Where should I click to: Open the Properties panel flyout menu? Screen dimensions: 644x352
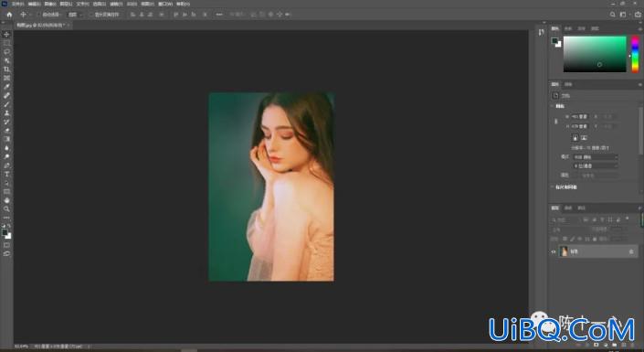pos(640,84)
